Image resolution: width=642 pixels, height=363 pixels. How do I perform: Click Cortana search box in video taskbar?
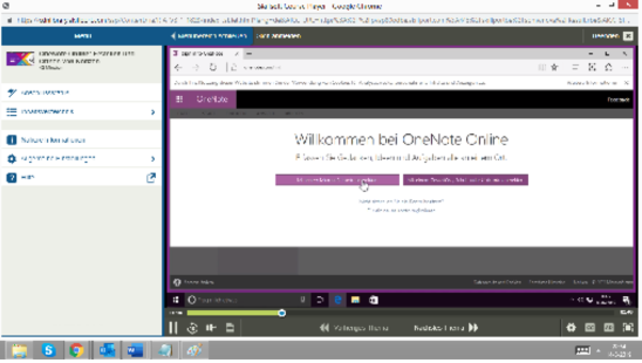click(247, 300)
